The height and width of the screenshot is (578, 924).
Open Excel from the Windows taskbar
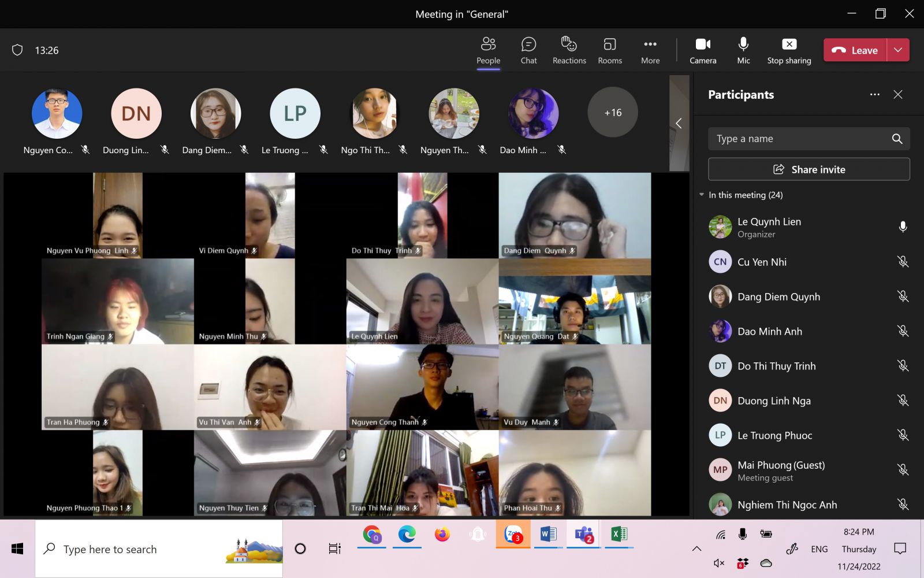point(619,535)
